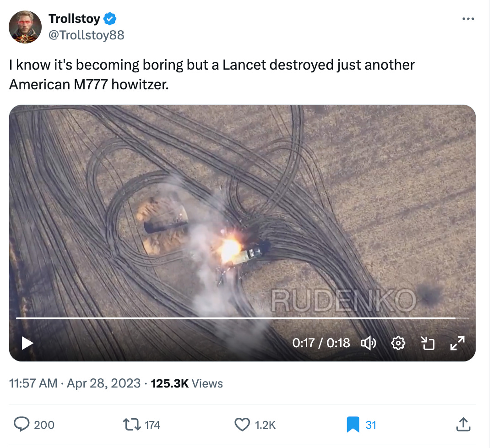This screenshot has width=499, height=448.
Task: Seek on the video progress bar
Action: [242, 318]
